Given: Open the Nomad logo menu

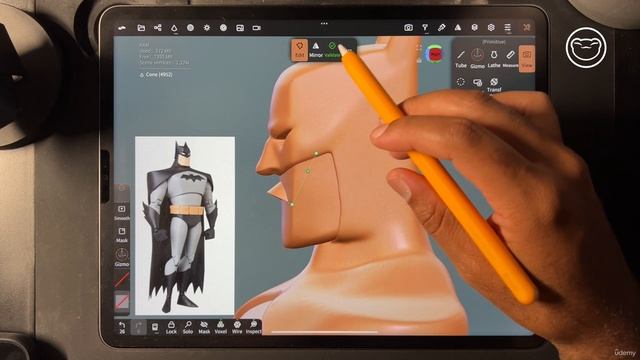Looking at the screenshot, I should coord(122,28).
